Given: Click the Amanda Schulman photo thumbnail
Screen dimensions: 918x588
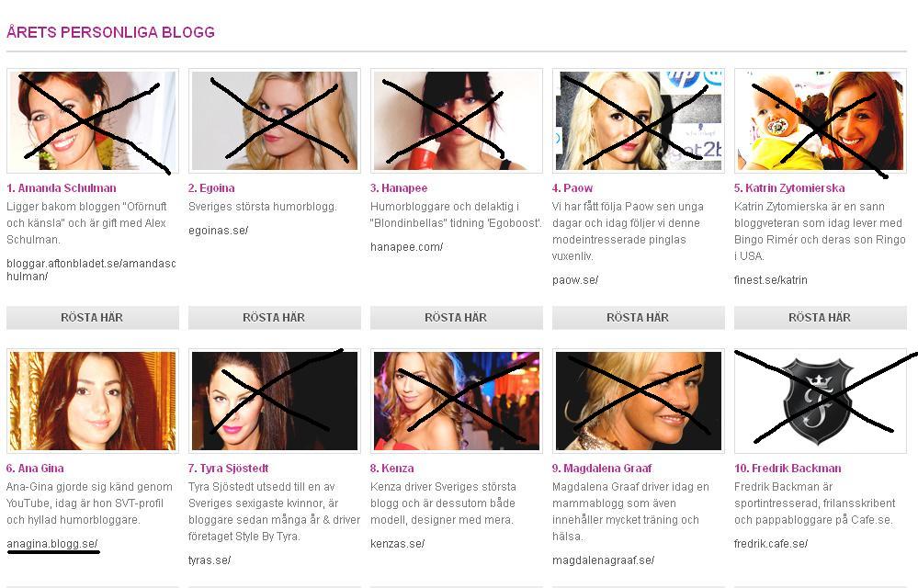Looking at the screenshot, I should click(93, 120).
